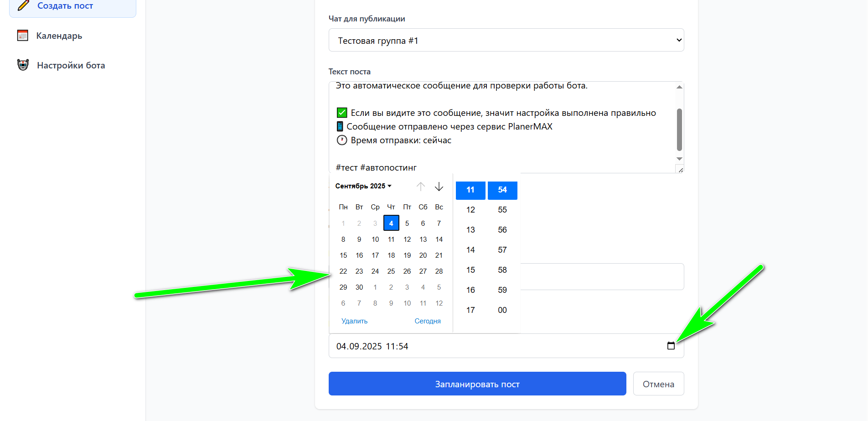868x421 pixels.
Task: Pick September 18 in the calendar
Action: (391, 255)
